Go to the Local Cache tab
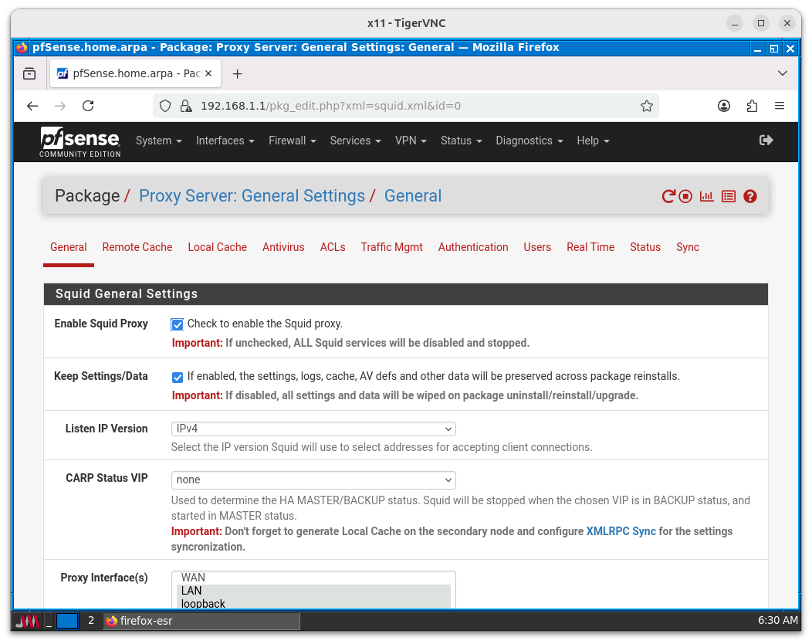812x644 pixels. tap(217, 247)
